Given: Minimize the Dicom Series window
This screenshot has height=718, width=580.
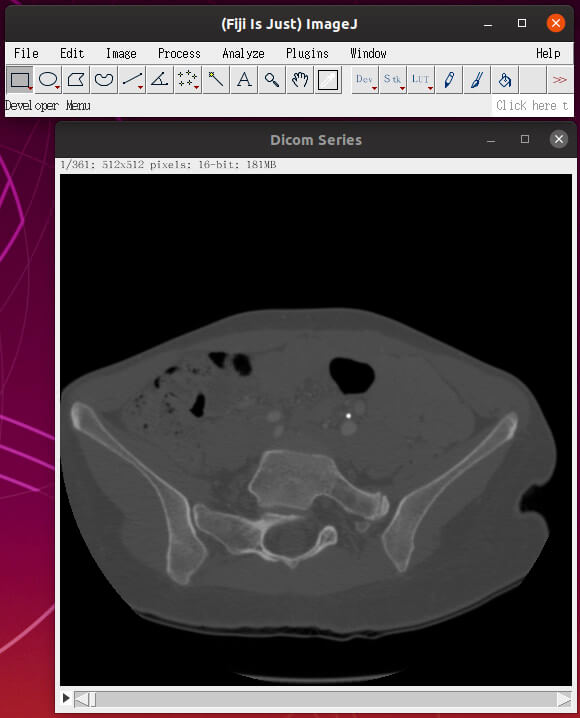Looking at the screenshot, I should tap(491, 140).
